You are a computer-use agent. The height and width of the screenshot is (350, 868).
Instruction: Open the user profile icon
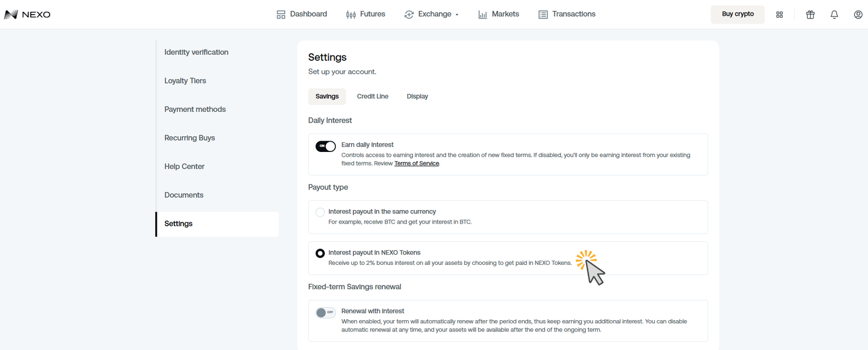click(858, 15)
